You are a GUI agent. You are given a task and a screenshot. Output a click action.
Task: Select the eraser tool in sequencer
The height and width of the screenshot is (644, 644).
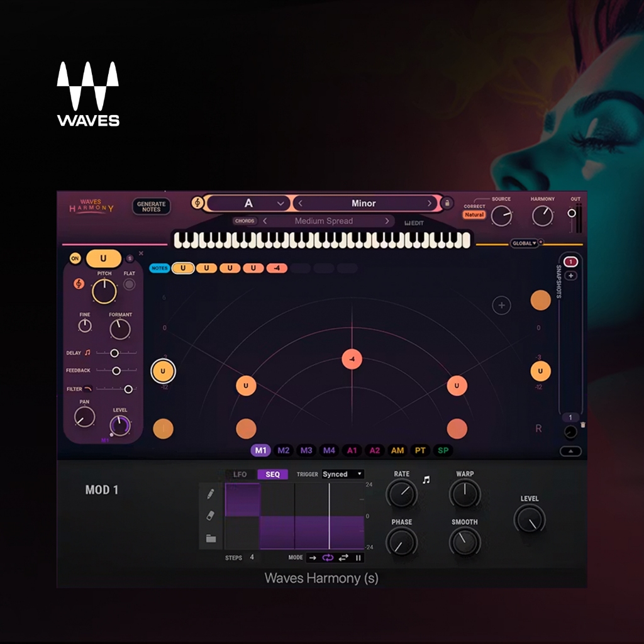(x=211, y=516)
